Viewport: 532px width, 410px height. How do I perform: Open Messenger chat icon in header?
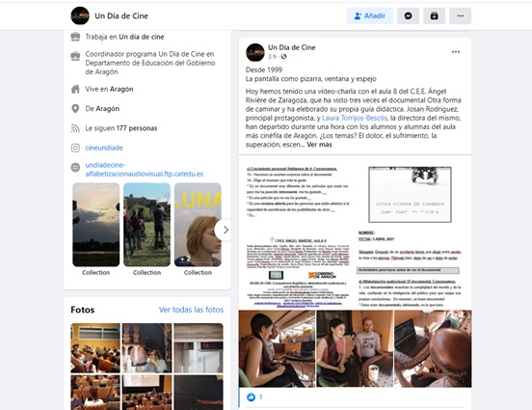409,16
